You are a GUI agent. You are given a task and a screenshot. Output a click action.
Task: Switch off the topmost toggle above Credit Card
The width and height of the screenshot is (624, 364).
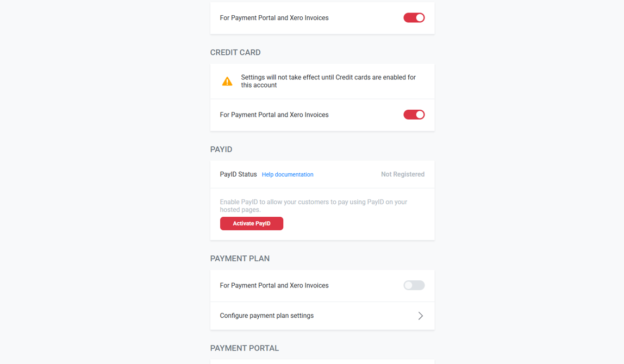click(x=414, y=18)
